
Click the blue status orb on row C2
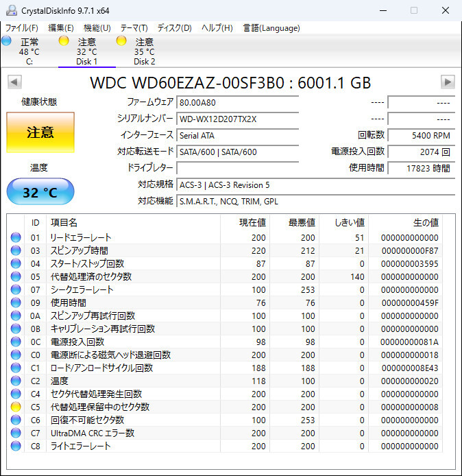tap(16, 381)
